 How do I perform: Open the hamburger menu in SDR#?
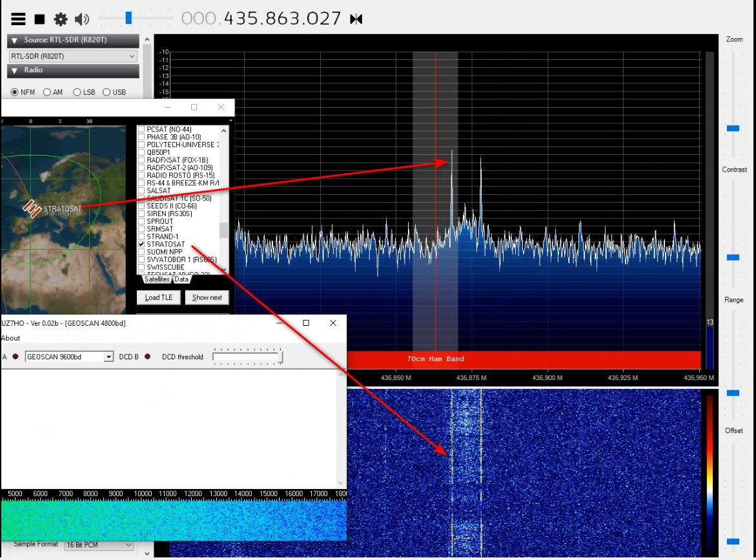pos(18,19)
